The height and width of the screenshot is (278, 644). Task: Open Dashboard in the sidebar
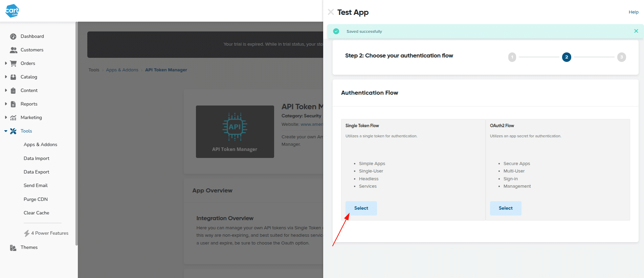tap(32, 36)
